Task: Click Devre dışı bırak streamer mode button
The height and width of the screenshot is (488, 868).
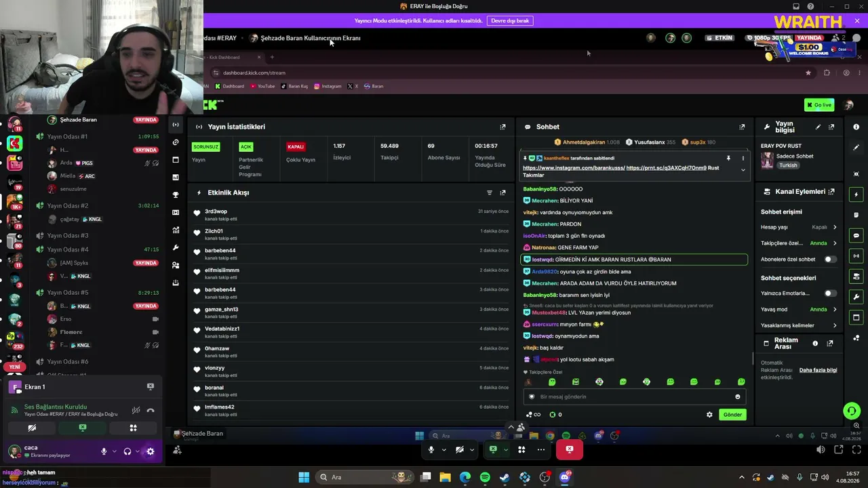Action: [510, 21]
